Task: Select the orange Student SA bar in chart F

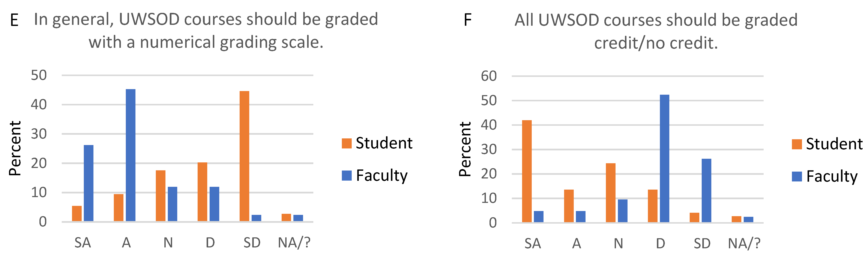Action: pyautogui.click(x=527, y=171)
